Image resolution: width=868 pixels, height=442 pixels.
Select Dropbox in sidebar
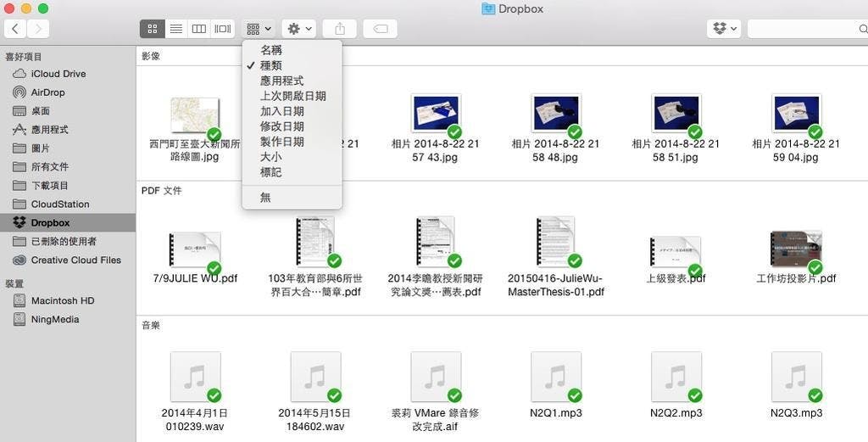point(68,222)
